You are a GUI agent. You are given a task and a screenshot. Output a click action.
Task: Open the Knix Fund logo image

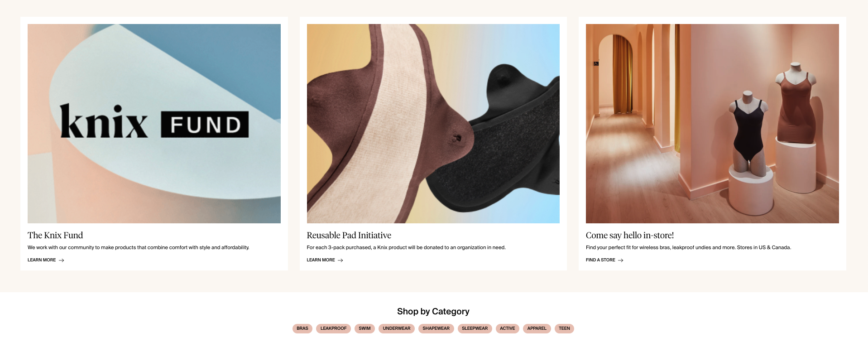coord(154,124)
